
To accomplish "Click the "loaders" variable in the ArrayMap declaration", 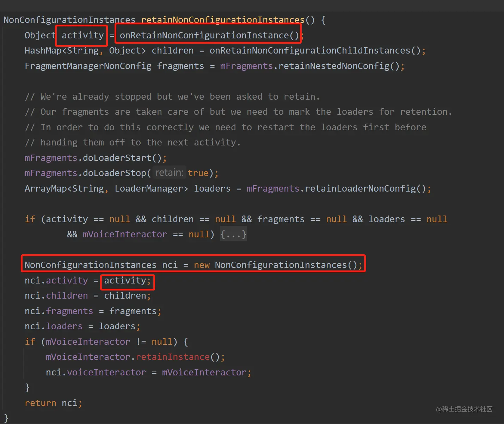I will 212,188.
